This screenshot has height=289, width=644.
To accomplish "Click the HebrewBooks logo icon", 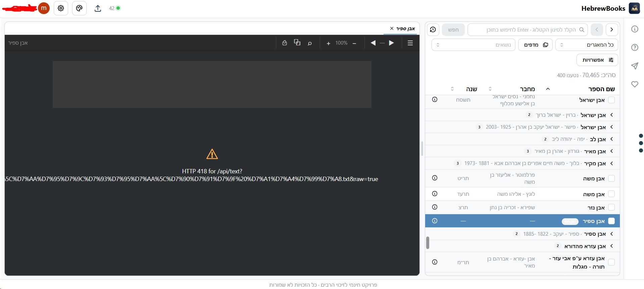I will coord(634,8).
